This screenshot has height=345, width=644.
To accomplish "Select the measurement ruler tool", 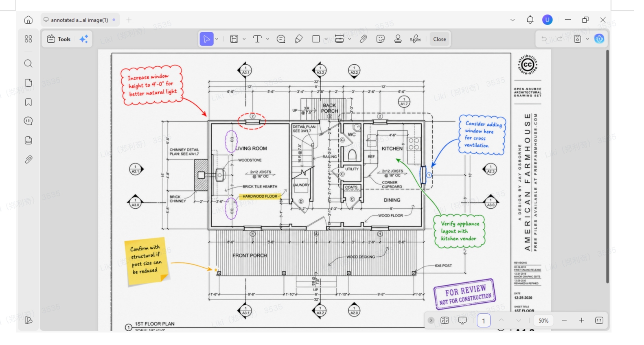I will 339,39.
